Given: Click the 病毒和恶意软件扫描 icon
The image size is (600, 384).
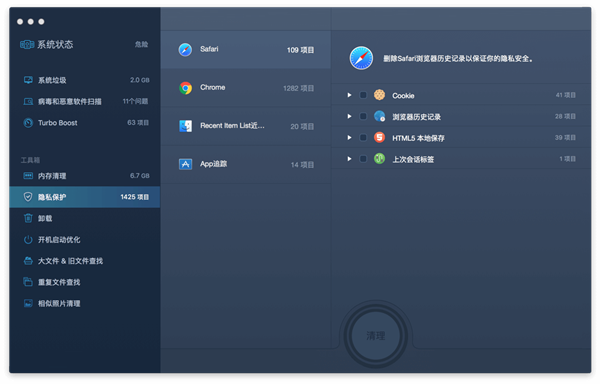Looking at the screenshot, I should pyautogui.click(x=28, y=101).
